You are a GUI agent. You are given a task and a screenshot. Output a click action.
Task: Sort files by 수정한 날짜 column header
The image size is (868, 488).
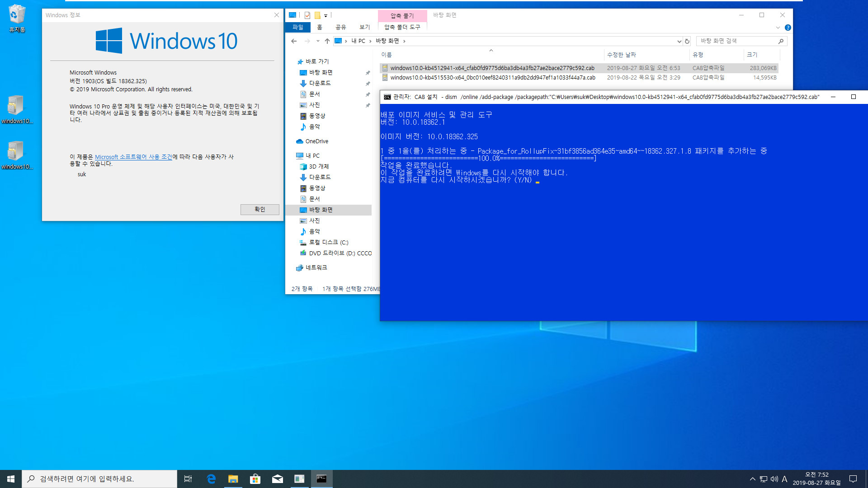pos(647,55)
